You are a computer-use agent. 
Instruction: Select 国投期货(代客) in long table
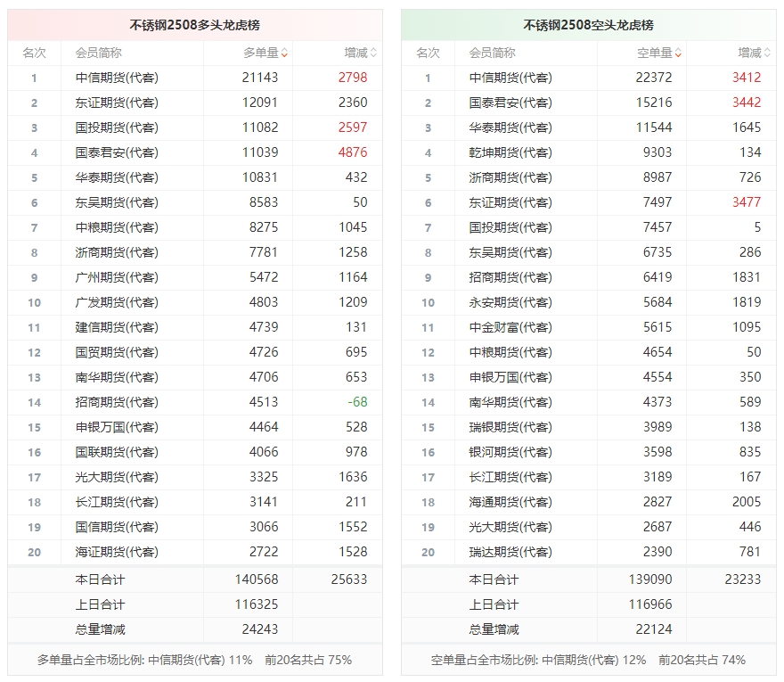[117, 127]
